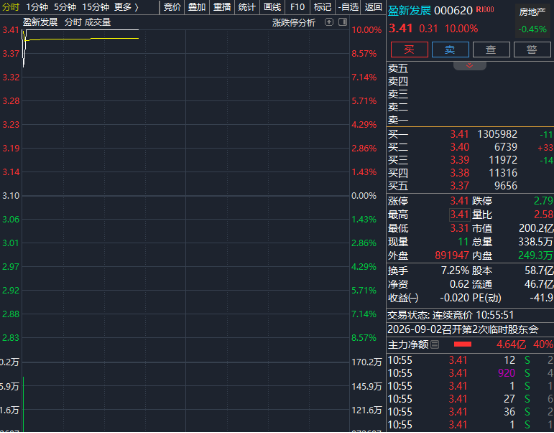
Task: Click the 返回 back button
Action: tap(373, 7)
